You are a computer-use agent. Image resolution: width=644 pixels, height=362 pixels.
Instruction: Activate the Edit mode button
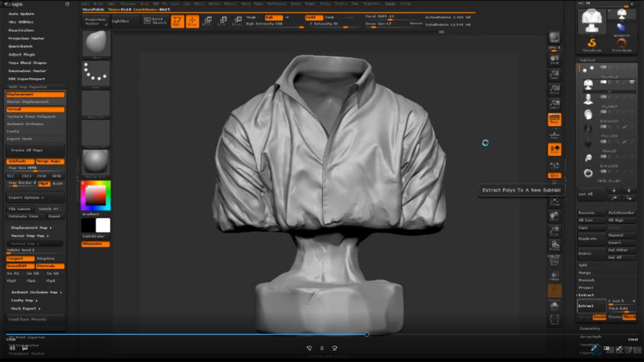(177, 21)
